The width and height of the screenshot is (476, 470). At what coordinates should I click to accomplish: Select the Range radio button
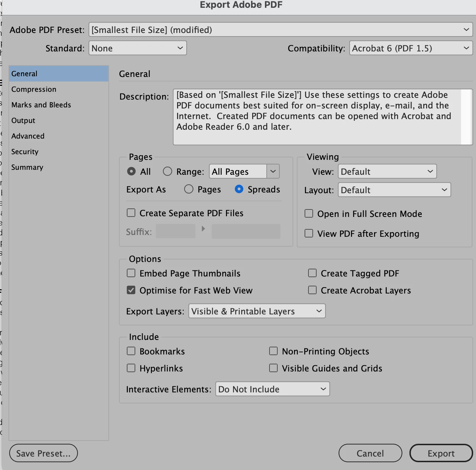coord(168,172)
